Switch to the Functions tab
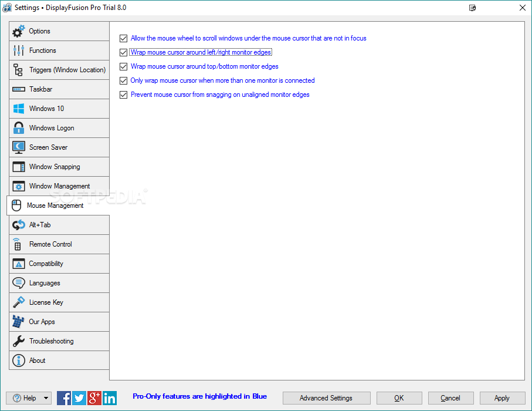Image resolution: width=532 pixels, height=411 pixels. click(x=59, y=50)
